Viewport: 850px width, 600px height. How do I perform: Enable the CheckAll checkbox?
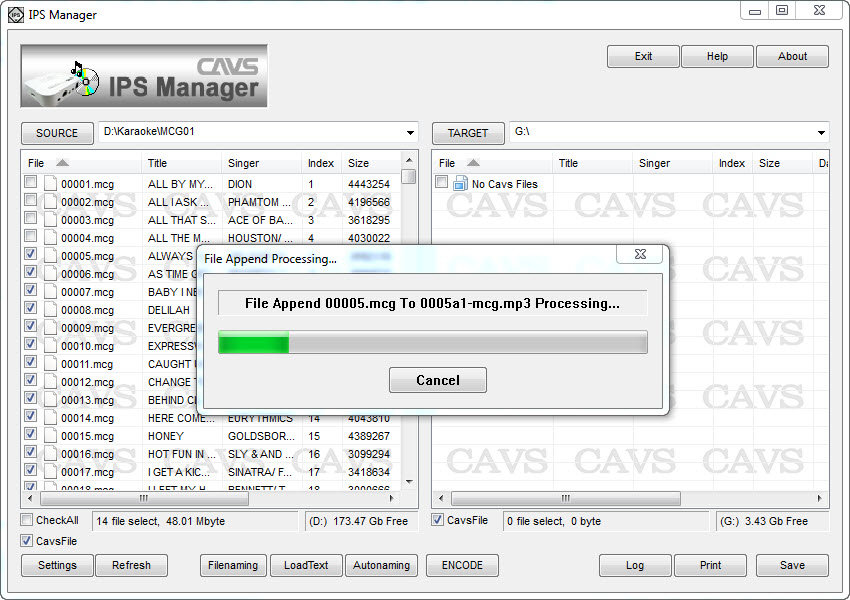(x=27, y=521)
